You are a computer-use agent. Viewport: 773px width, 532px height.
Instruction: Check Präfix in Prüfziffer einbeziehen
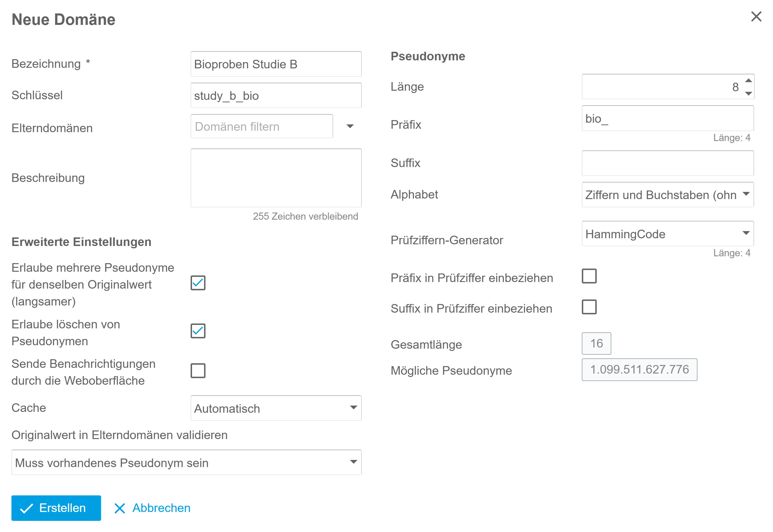589,276
